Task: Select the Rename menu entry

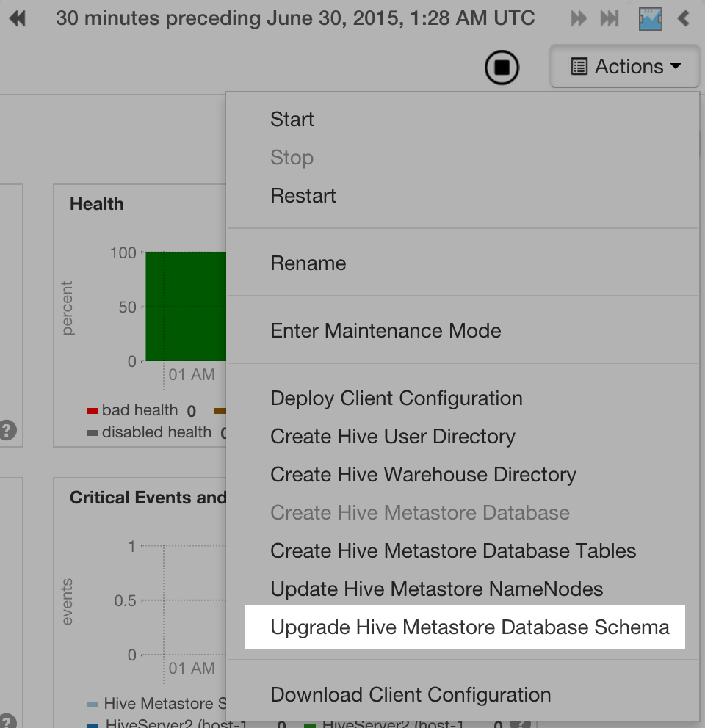Action: [x=308, y=263]
